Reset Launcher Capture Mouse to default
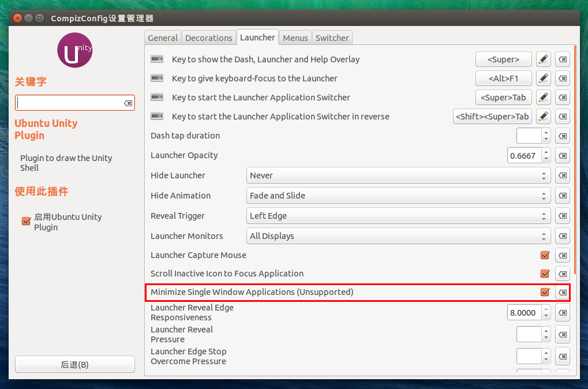Viewport: 588px width, 389px height. pyautogui.click(x=563, y=256)
